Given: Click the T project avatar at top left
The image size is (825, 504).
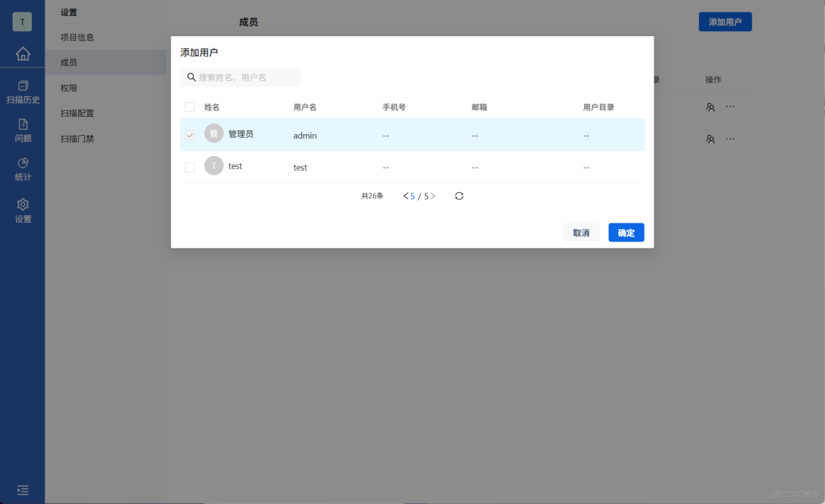Looking at the screenshot, I should (x=22, y=22).
